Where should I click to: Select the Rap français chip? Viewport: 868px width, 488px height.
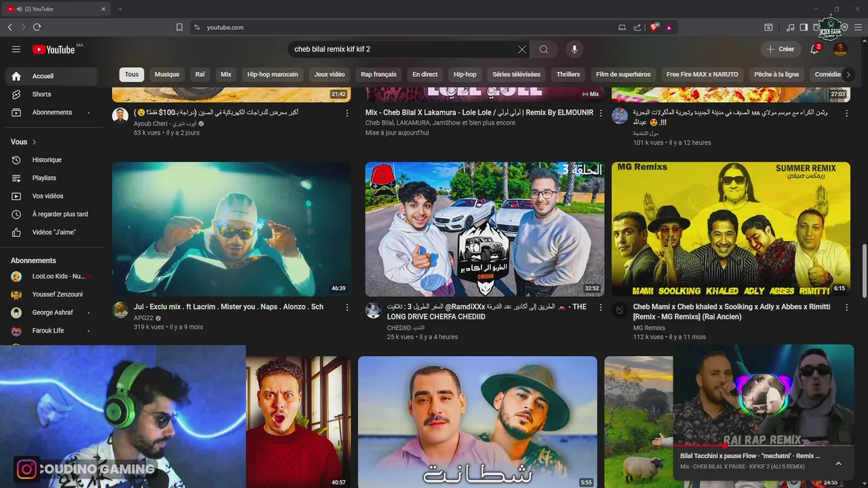[x=378, y=75]
